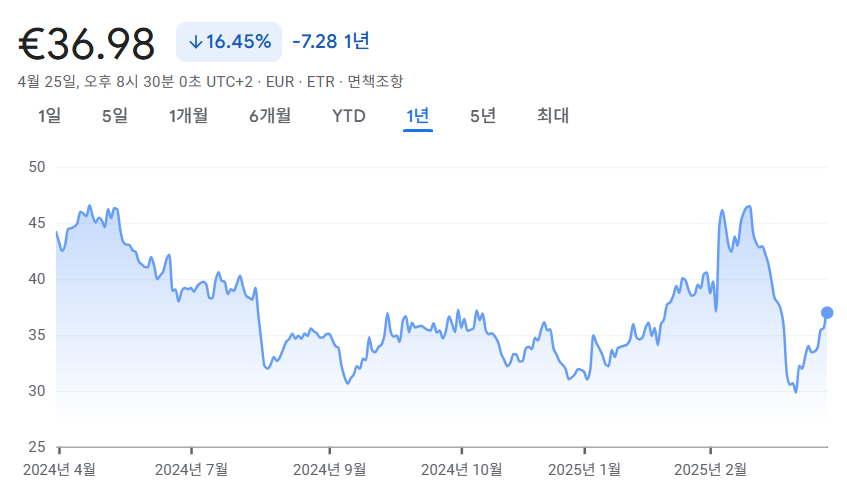Click the timestamp text 4월 25일

click(x=46, y=82)
